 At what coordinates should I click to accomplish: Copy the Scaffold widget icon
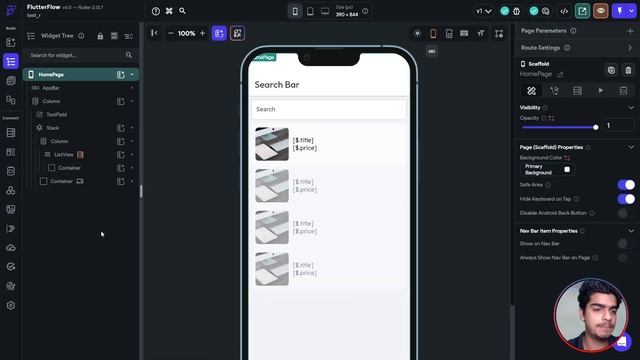pyautogui.click(x=611, y=70)
